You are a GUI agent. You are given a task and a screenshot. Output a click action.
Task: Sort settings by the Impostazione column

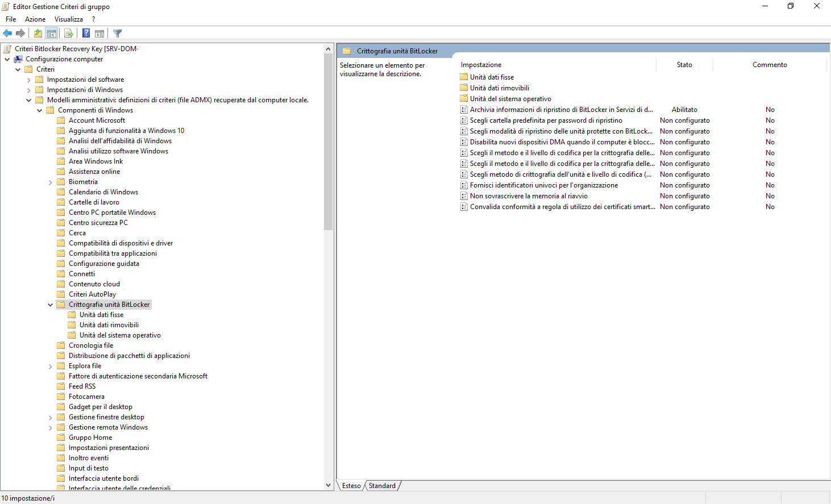point(480,64)
